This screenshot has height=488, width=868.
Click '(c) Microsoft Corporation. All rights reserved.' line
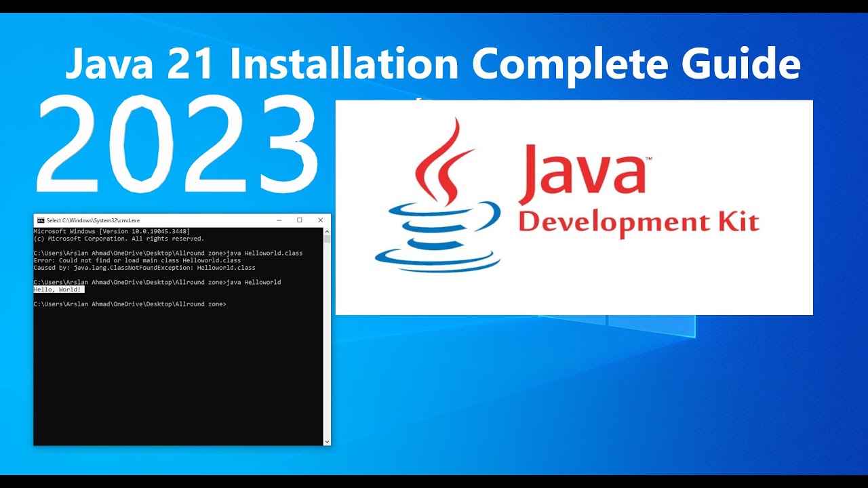[x=119, y=239]
